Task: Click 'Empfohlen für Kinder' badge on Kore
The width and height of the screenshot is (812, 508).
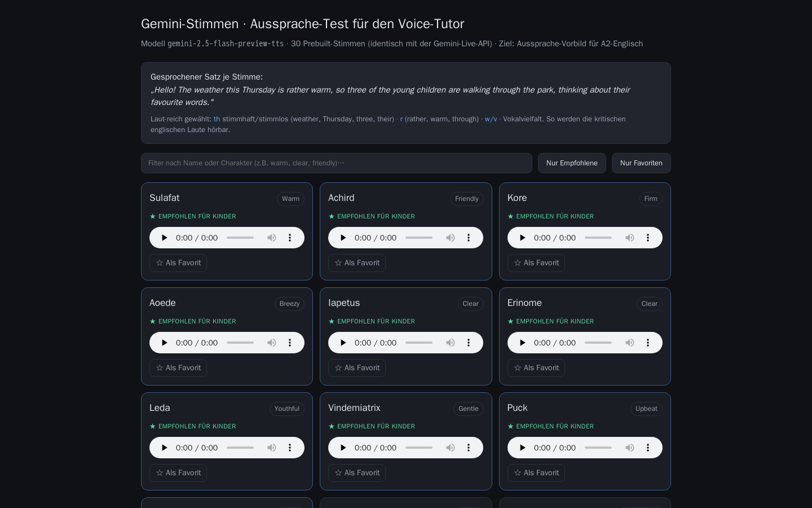Action: [x=550, y=216]
